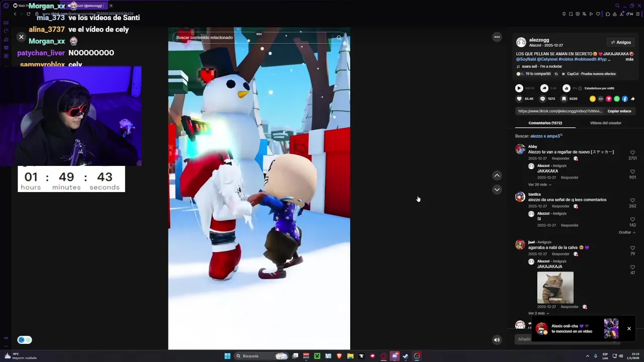Viewport: 644px width, 362px height.
Task: Open Steam from the taskbar
Action: click(406, 356)
